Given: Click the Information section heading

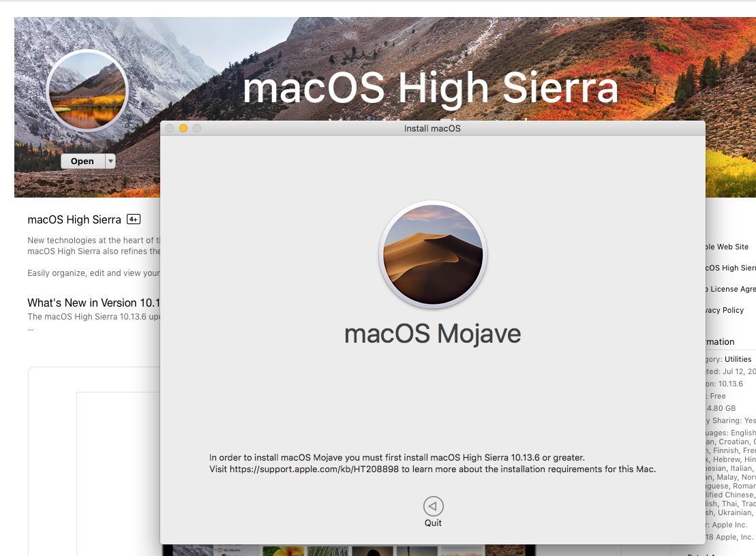Looking at the screenshot, I should tap(721, 341).
